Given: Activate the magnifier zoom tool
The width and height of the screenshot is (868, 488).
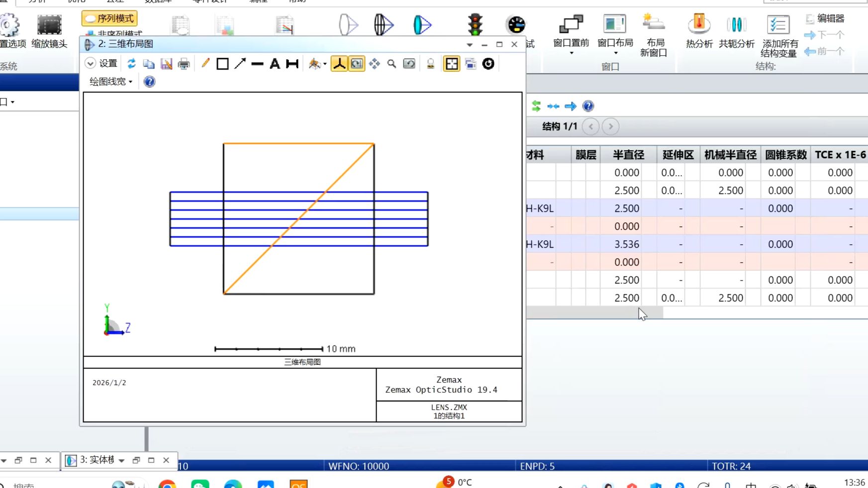Looking at the screenshot, I should [392, 64].
